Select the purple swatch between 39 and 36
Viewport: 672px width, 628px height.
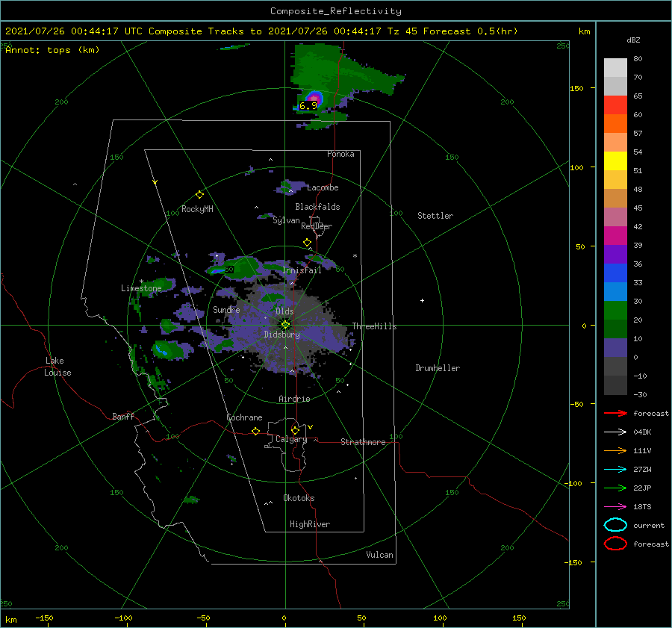click(615, 254)
